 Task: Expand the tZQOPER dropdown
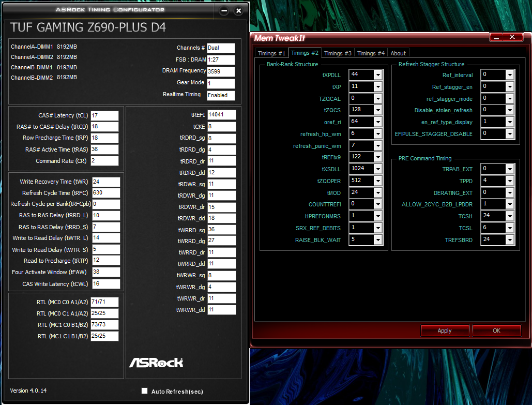point(377,181)
